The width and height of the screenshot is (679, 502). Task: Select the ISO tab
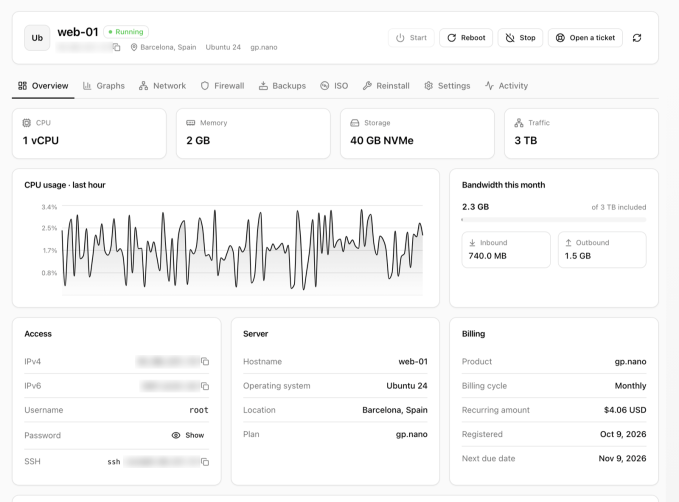[334, 86]
